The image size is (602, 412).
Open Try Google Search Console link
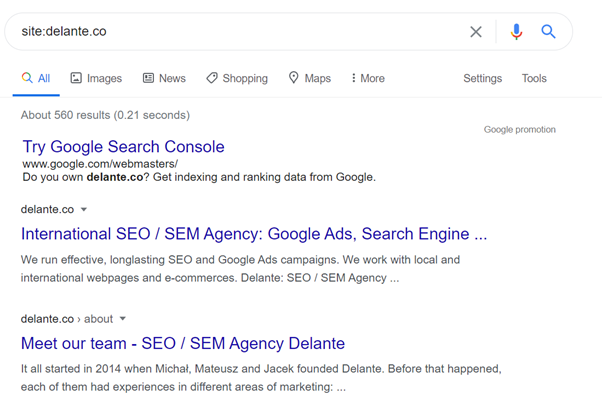click(123, 147)
